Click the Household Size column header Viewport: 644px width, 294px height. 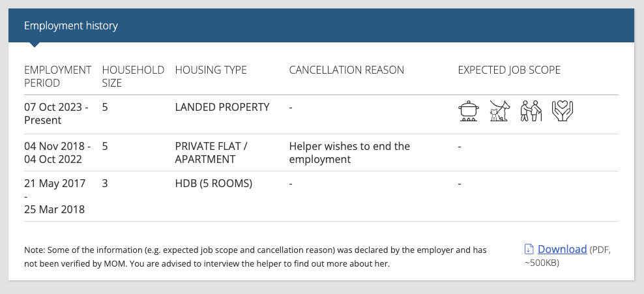point(133,76)
